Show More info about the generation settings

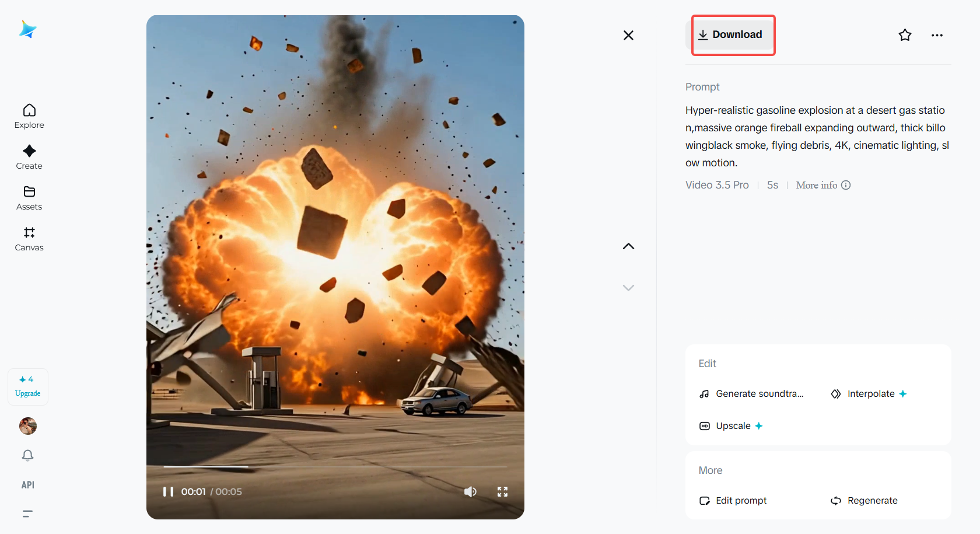[822, 185]
